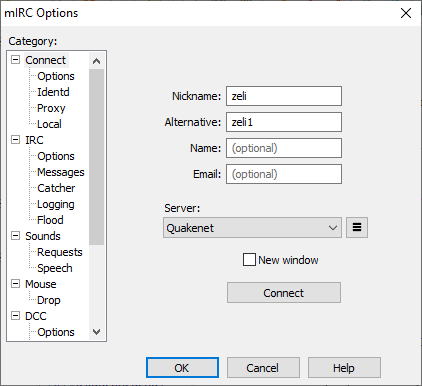Select Logging in the category tree

(x=56, y=204)
